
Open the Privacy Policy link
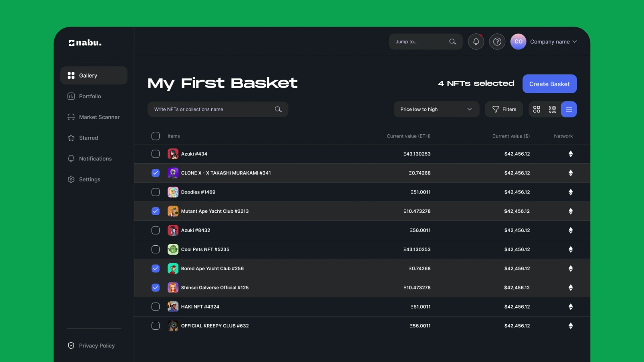pyautogui.click(x=91, y=346)
